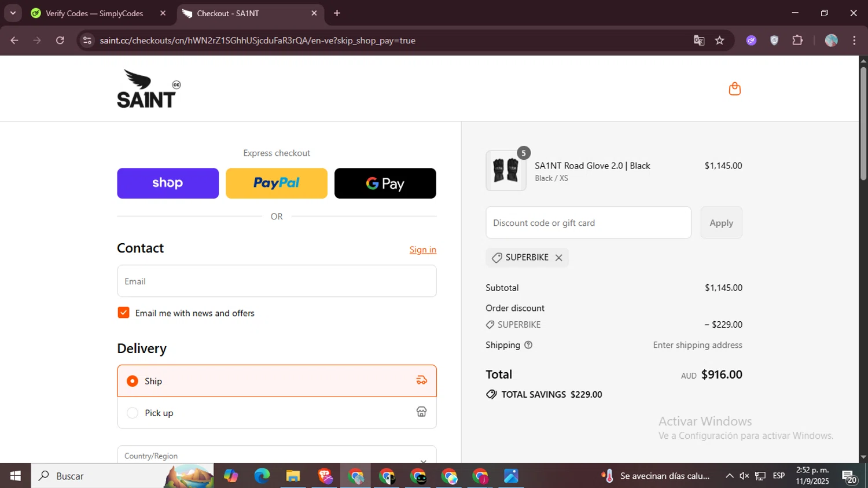Pay with Shop Pay express checkout
Image resolution: width=868 pixels, height=488 pixels.
click(168, 183)
